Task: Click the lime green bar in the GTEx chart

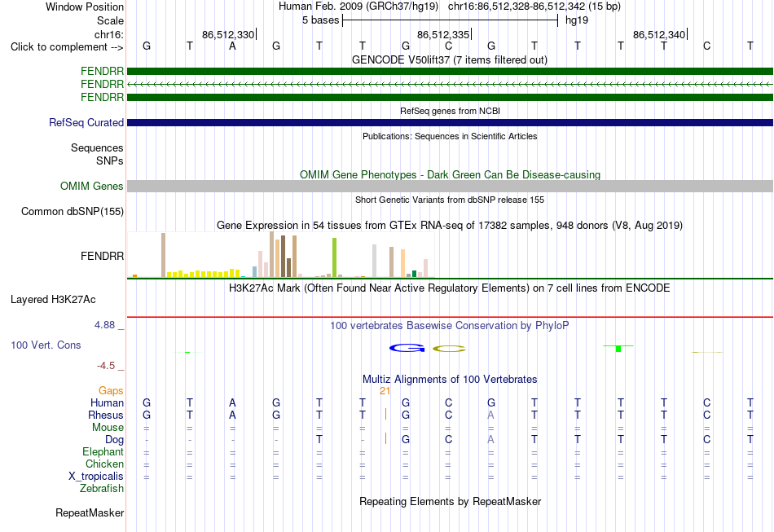Action: tap(334, 257)
